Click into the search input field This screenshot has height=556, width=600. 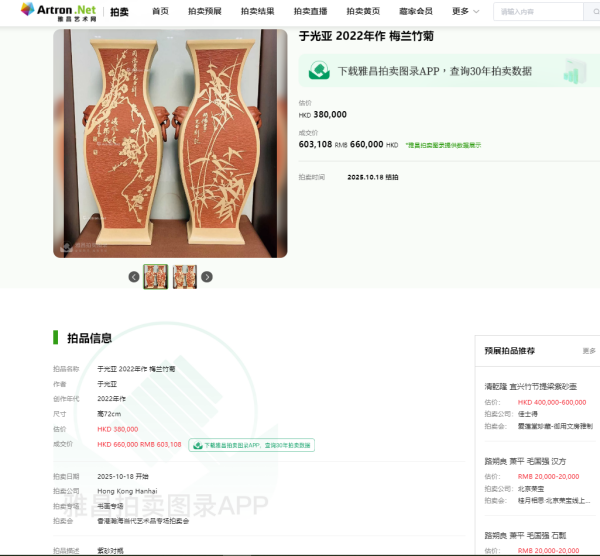tap(538, 11)
